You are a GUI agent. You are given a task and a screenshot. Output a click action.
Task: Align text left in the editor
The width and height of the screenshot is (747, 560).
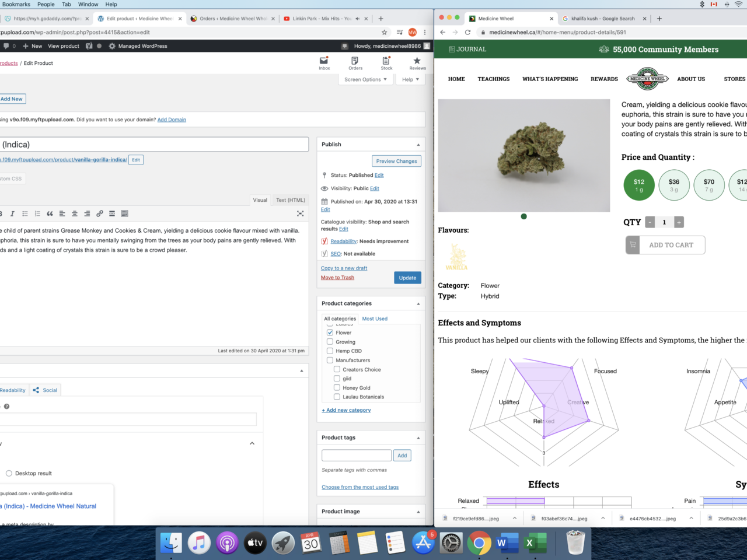(x=62, y=214)
